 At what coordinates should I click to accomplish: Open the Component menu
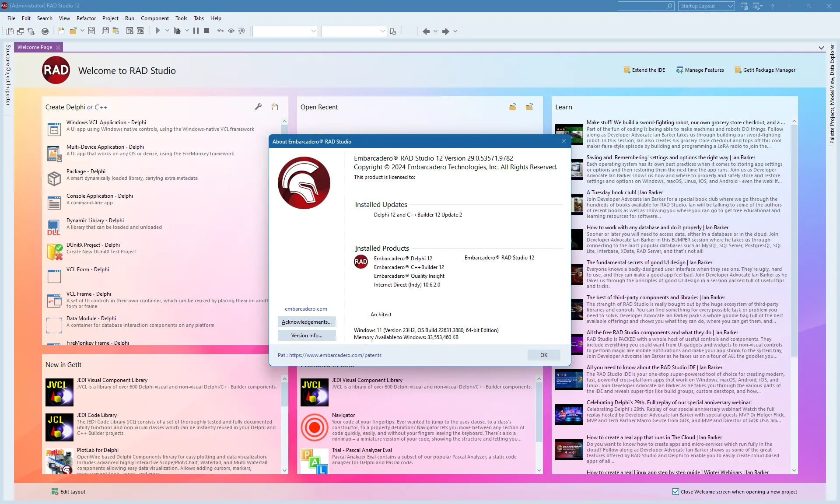pos(155,18)
